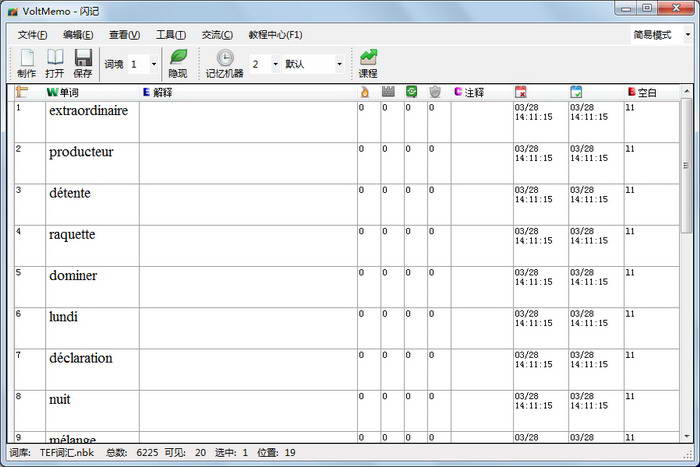Open the 教程中心(F1) menu
Image resolution: width=700 pixels, height=467 pixels.
(275, 35)
